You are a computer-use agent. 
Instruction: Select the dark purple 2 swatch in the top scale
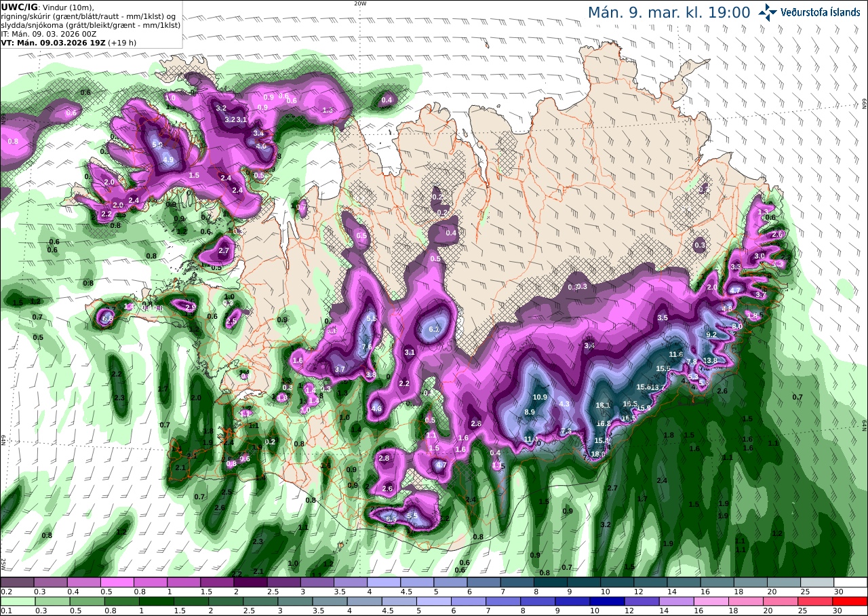point(250,582)
